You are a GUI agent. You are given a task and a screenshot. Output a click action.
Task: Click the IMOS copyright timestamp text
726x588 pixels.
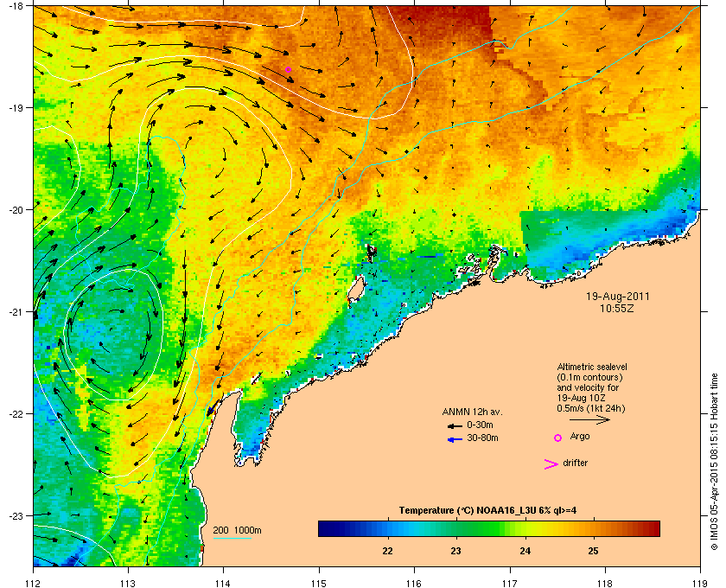pyautogui.click(x=714, y=462)
